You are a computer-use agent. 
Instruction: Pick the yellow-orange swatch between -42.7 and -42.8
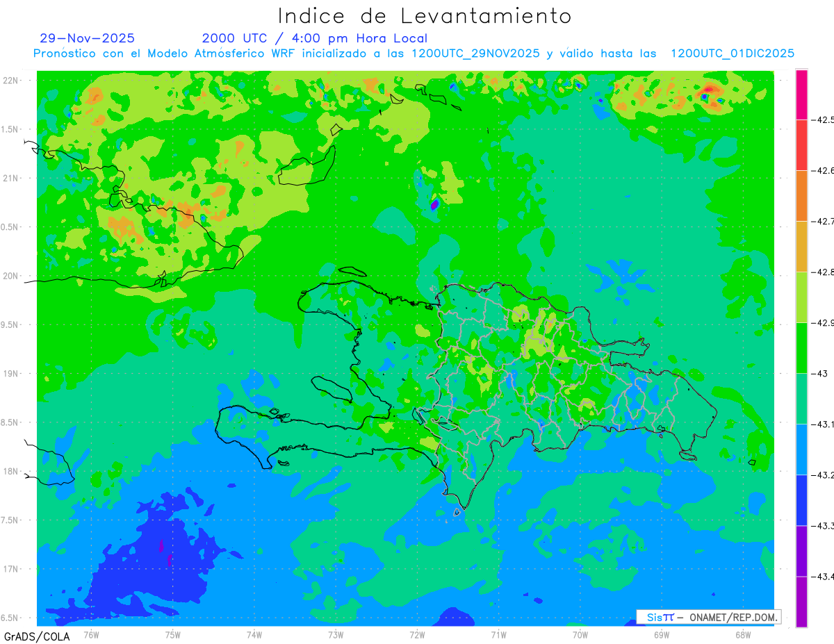point(801,247)
